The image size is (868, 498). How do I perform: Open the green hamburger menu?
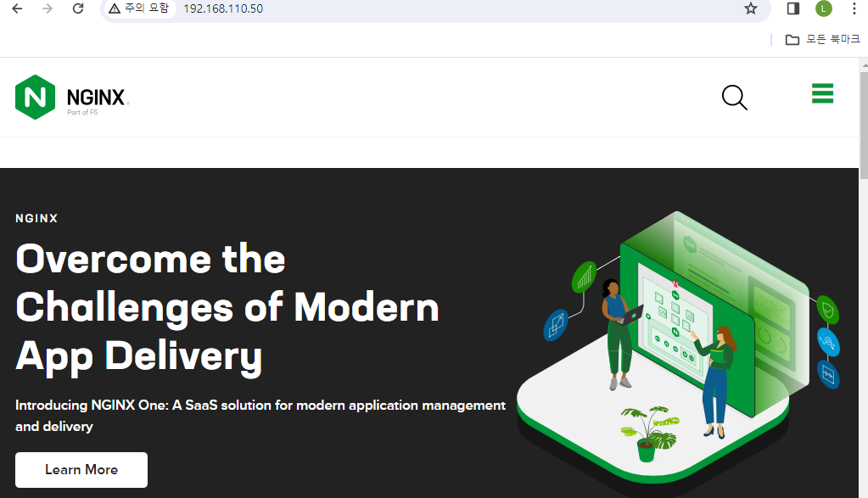tap(823, 93)
